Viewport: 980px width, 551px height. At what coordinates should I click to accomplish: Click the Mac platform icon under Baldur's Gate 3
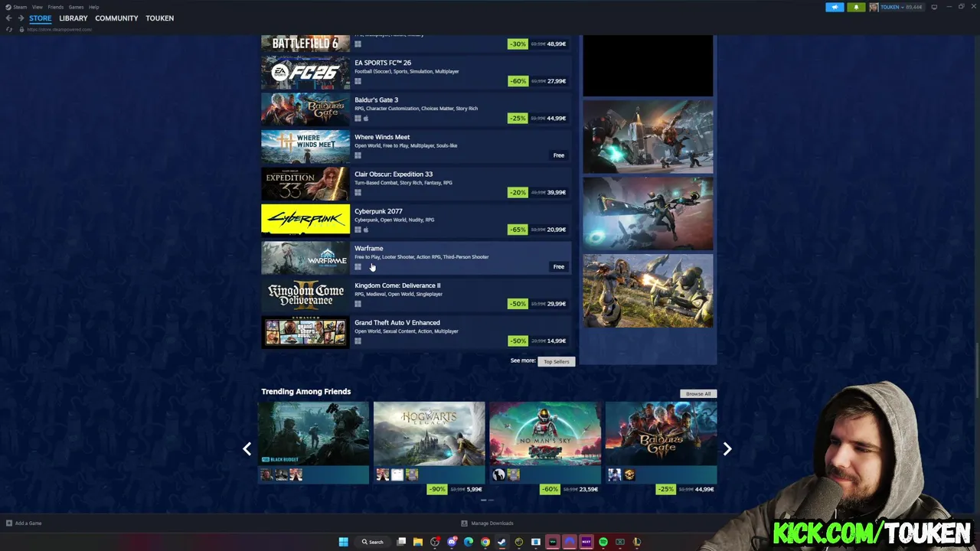coord(366,119)
